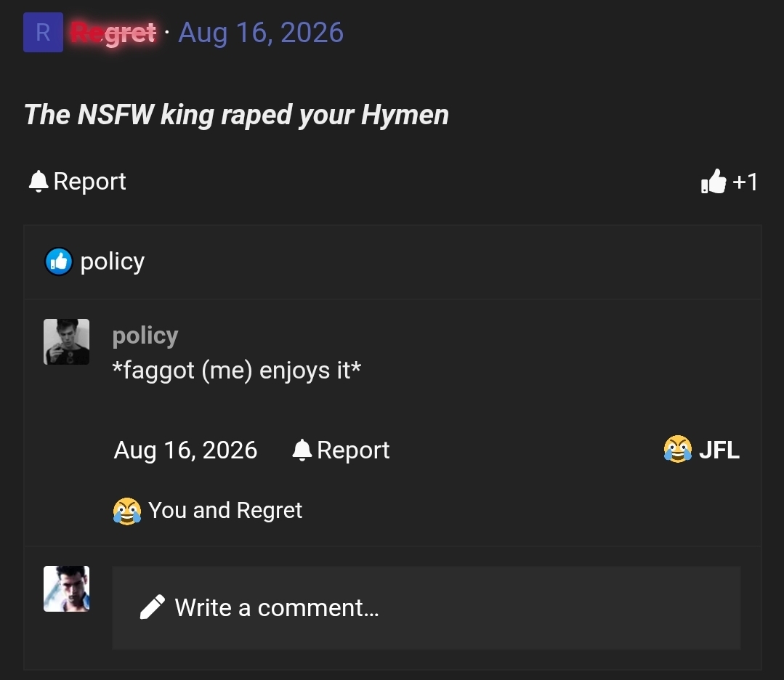Image resolution: width=784 pixels, height=680 pixels.
Task: Toggle the +1 reaction on the post
Action: pyautogui.click(x=730, y=181)
